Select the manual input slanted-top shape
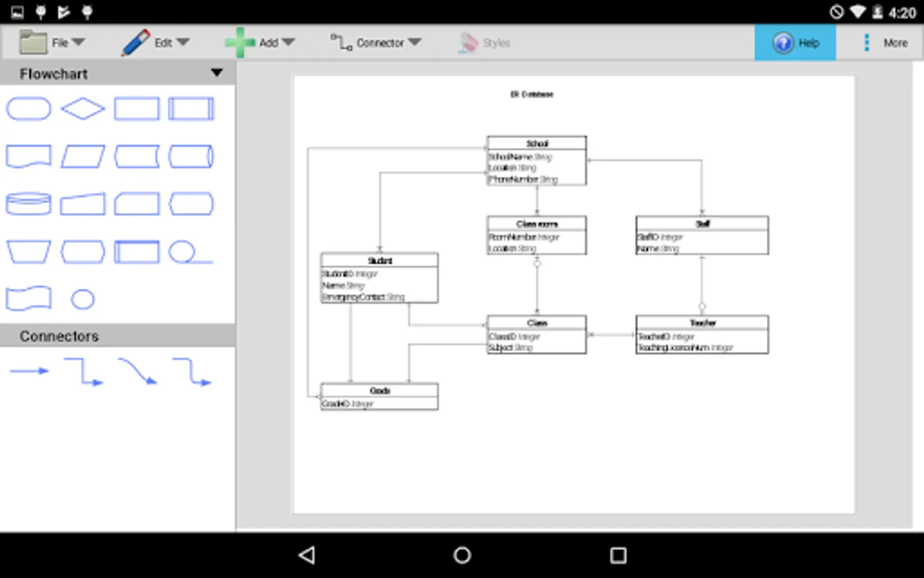The height and width of the screenshot is (578, 924). [x=83, y=204]
